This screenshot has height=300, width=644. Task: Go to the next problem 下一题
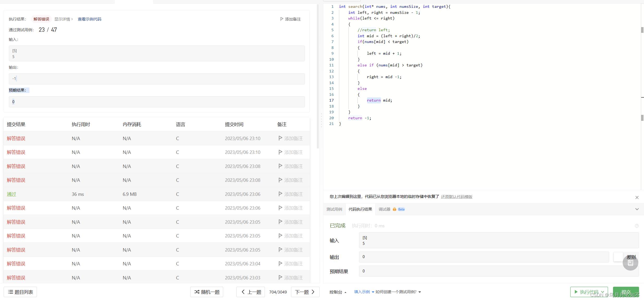tap(305, 292)
